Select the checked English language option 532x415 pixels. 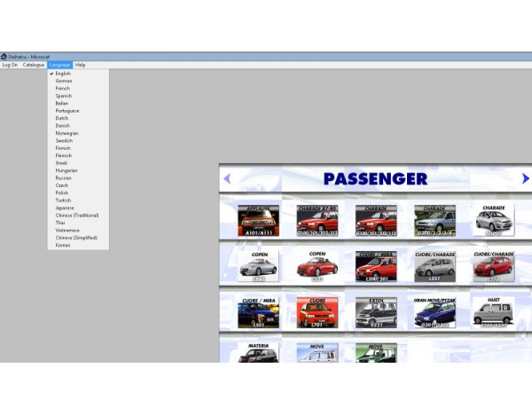[x=64, y=74]
